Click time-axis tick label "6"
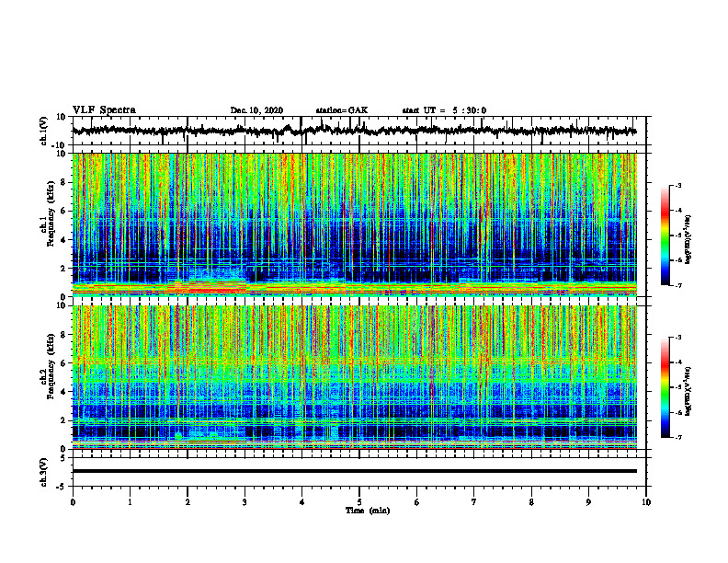Screen dimensions: 728x563 [417, 502]
